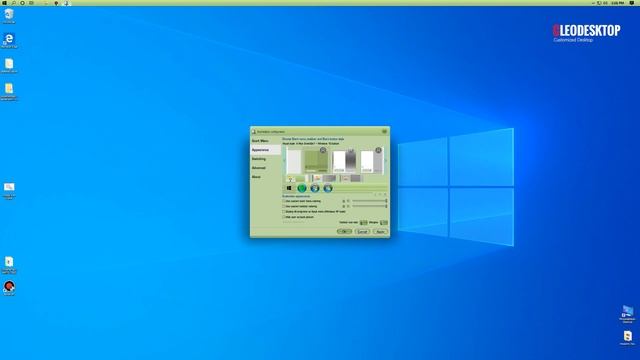The height and width of the screenshot is (360, 640).
Task: Switch to Appearance section
Action: (265, 150)
